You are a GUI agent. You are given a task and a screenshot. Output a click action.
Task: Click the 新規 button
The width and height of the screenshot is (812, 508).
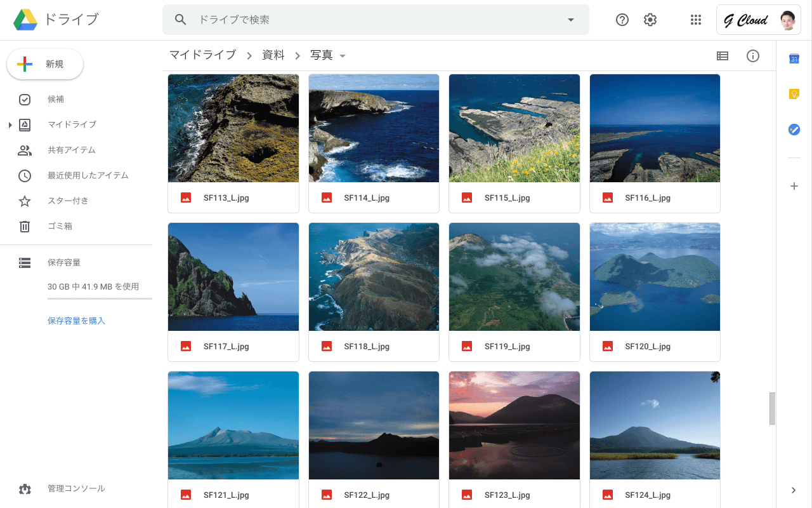click(x=45, y=64)
